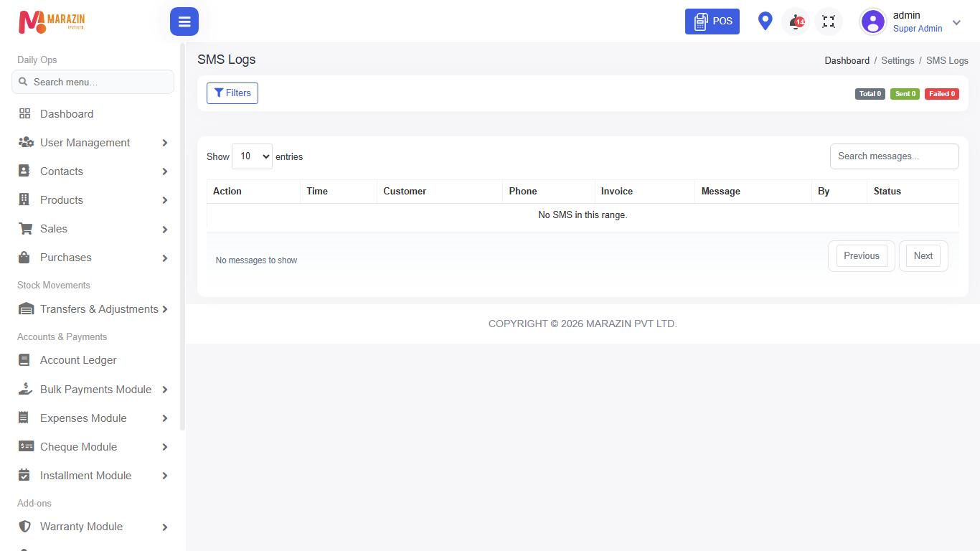Click the Expenses Module receipt icon
The height and width of the screenshot is (551, 980).
pos(24,418)
